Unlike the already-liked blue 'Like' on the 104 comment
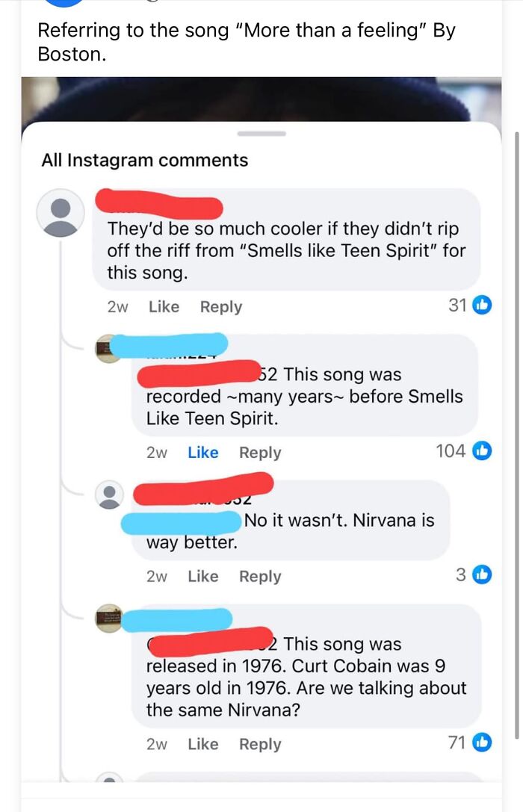523x812 pixels. click(x=203, y=452)
